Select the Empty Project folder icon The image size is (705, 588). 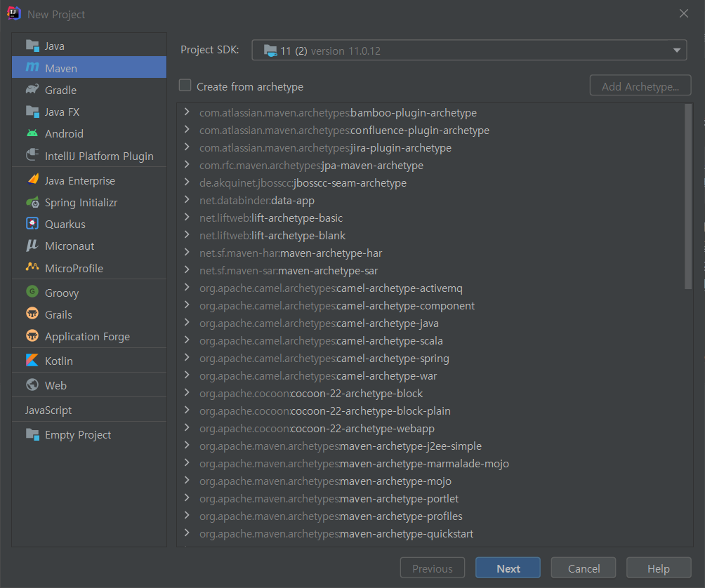pyautogui.click(x=32, y=434)
